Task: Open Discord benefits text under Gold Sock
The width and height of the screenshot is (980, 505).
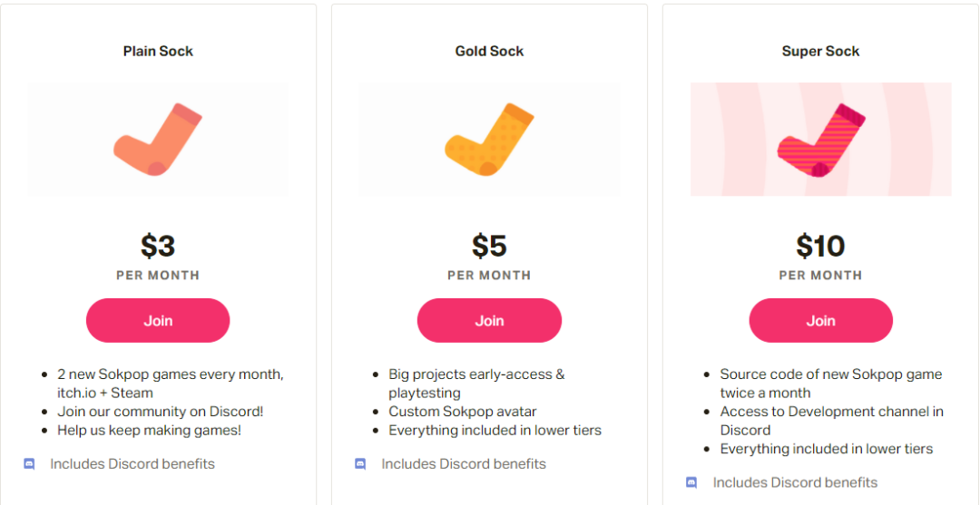Action: point(464,464)
